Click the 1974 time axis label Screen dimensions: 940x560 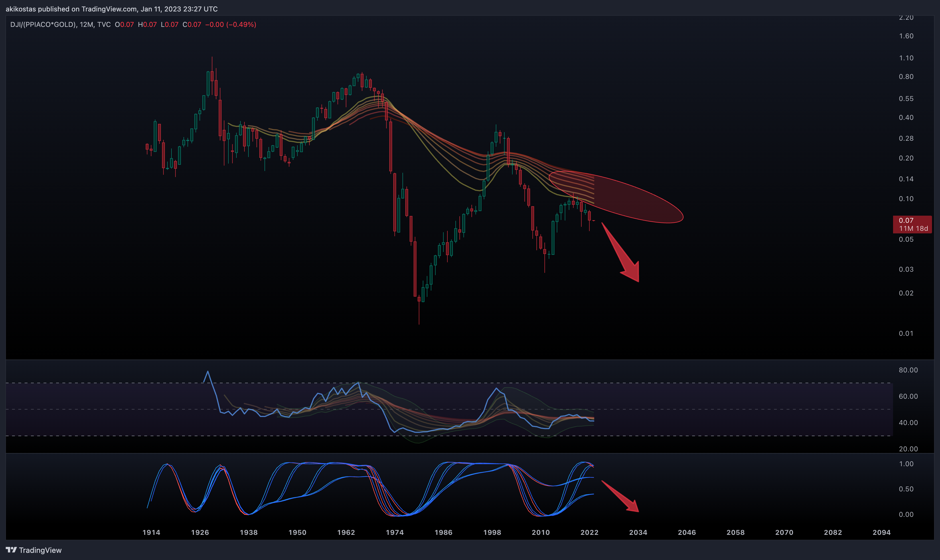coord(395,533)
